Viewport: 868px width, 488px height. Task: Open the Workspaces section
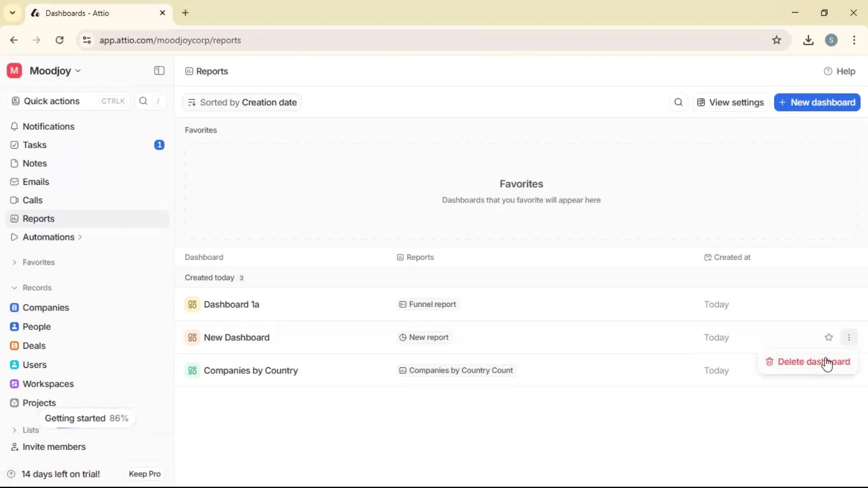click(48, 384)
